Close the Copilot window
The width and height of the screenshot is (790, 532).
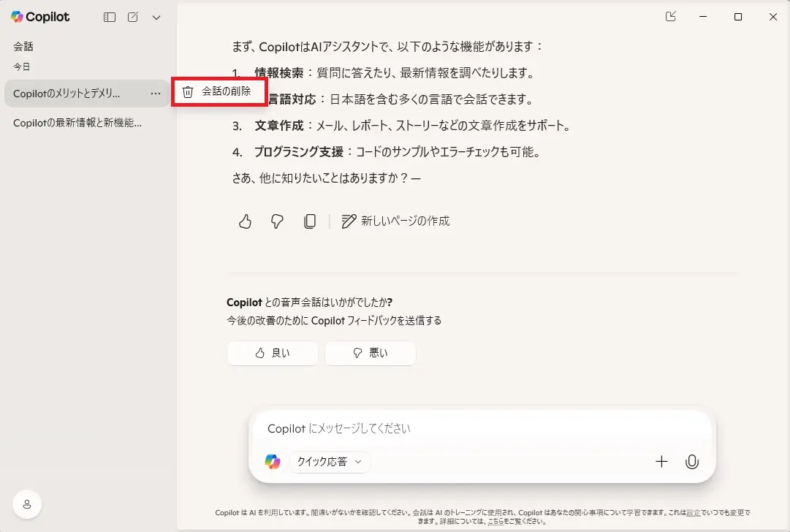773,17
